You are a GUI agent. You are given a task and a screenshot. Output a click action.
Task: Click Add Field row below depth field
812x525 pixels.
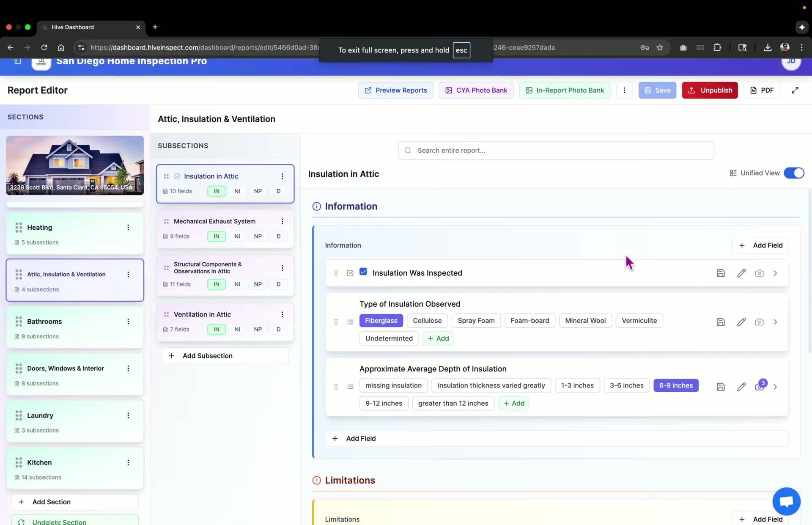(557, 439)
